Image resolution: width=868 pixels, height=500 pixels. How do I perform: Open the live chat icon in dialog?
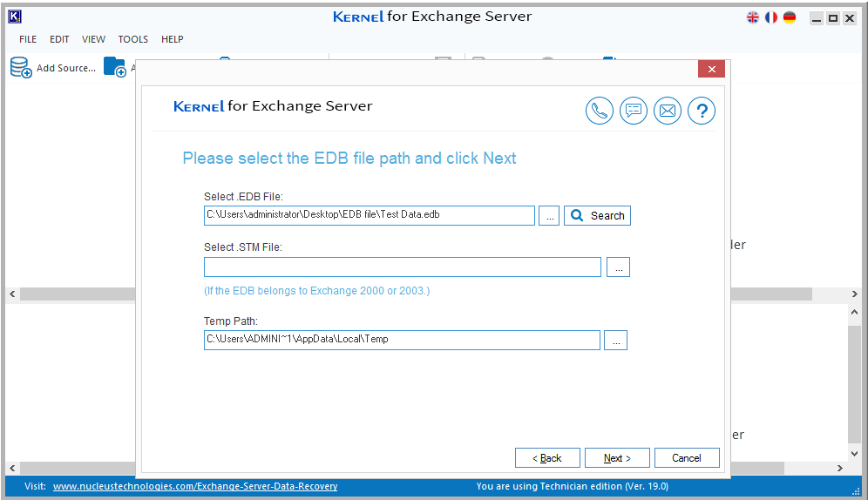[x=634, y=111]
